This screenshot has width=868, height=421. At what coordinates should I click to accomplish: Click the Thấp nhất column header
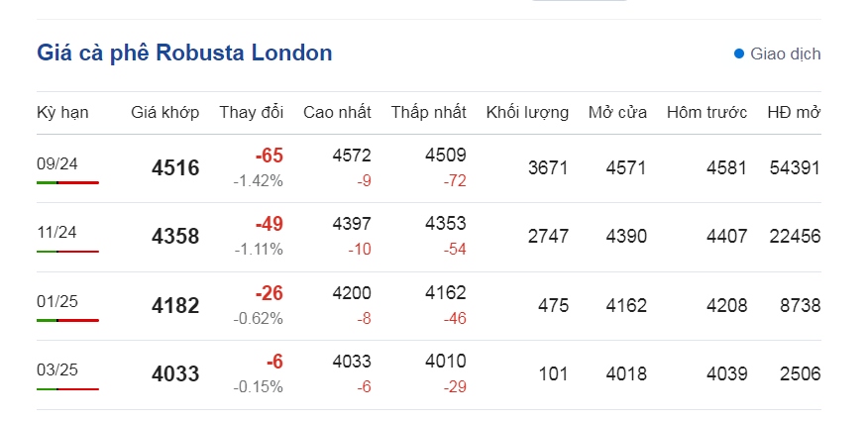tap(428, 112)
